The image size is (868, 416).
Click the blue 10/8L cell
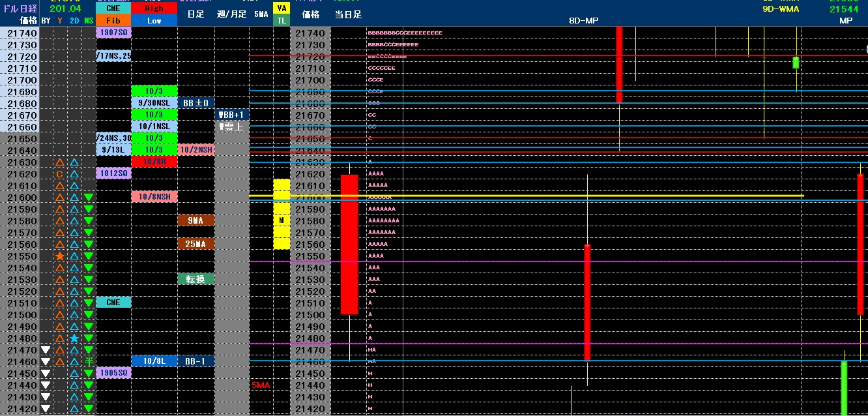(x=154, y=361)
